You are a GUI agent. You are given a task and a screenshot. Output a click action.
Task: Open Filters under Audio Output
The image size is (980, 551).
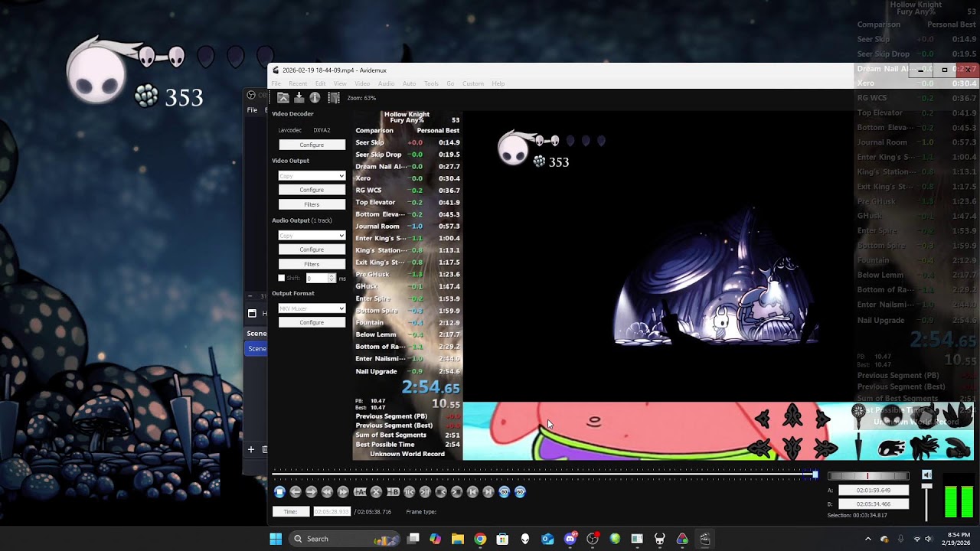pos(312,264)
